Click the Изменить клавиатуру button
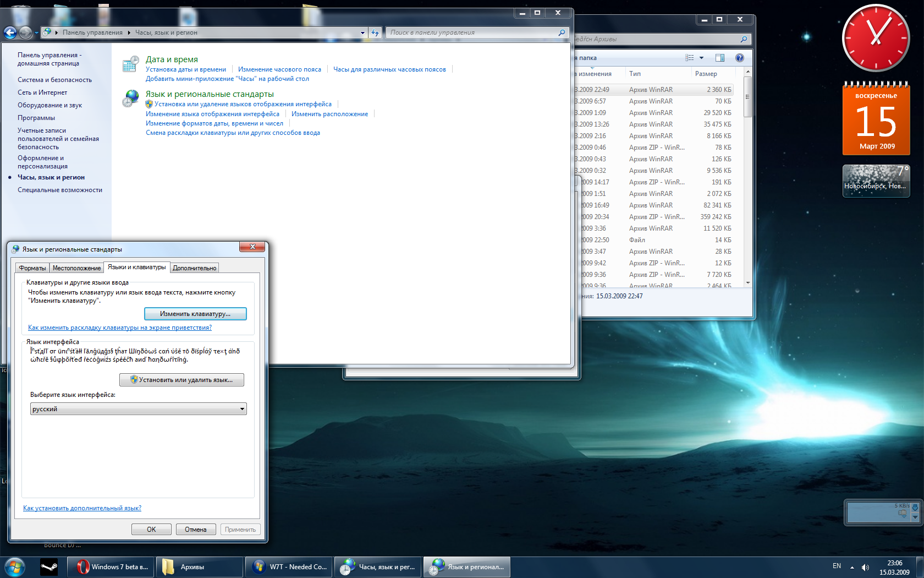 click(195, 314)
